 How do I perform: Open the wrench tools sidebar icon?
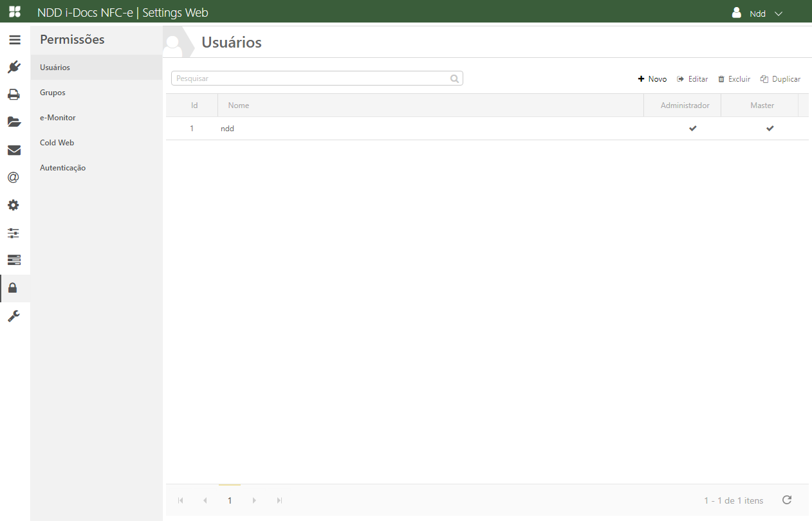pyautogui.click(x=14, y=316)
